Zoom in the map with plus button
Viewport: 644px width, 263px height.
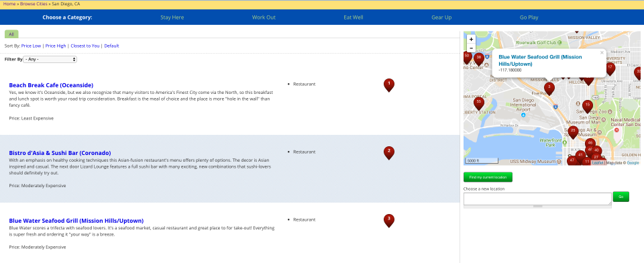471,40
